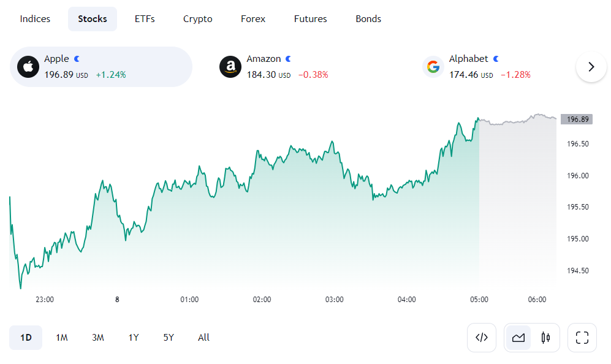Click the 06:00 time axis label
The image size is (611, 364).
pyautogui.click(x=537, y=300)
